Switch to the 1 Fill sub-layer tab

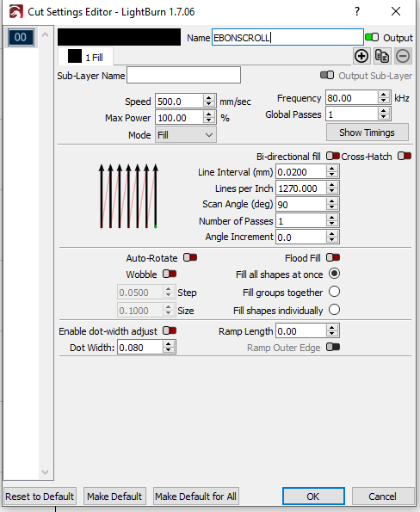click(85, 57)
